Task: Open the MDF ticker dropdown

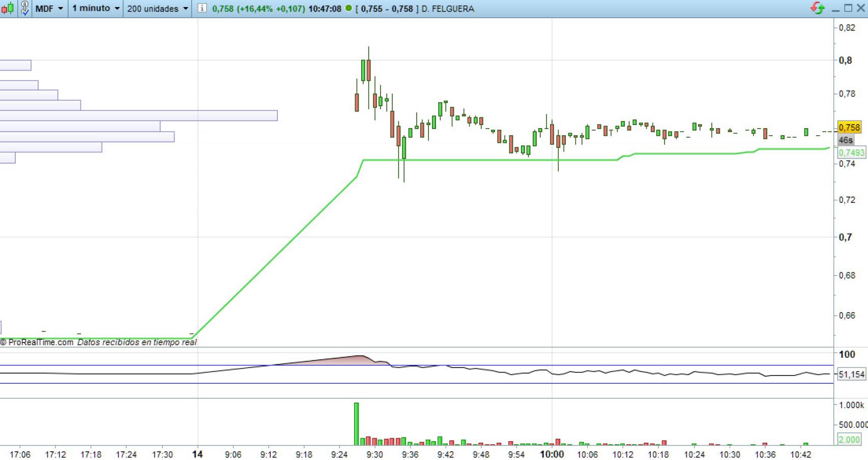Action: point(49,9)
